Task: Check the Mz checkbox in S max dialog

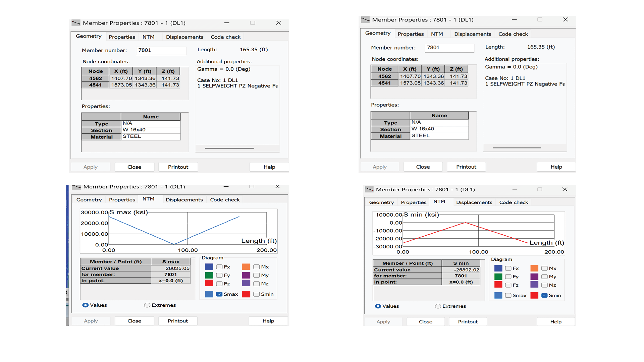Action: tap(257, 284)
